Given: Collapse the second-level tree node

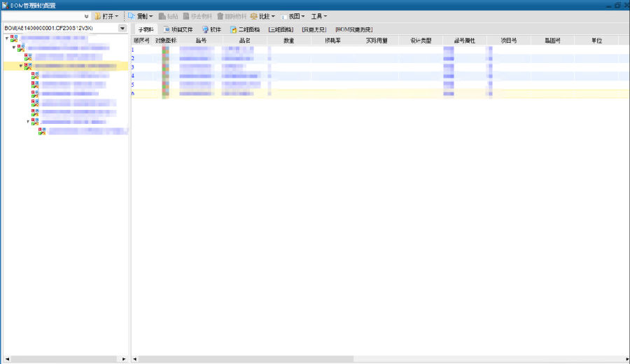Looking at the screenshot, I should 14,48.
